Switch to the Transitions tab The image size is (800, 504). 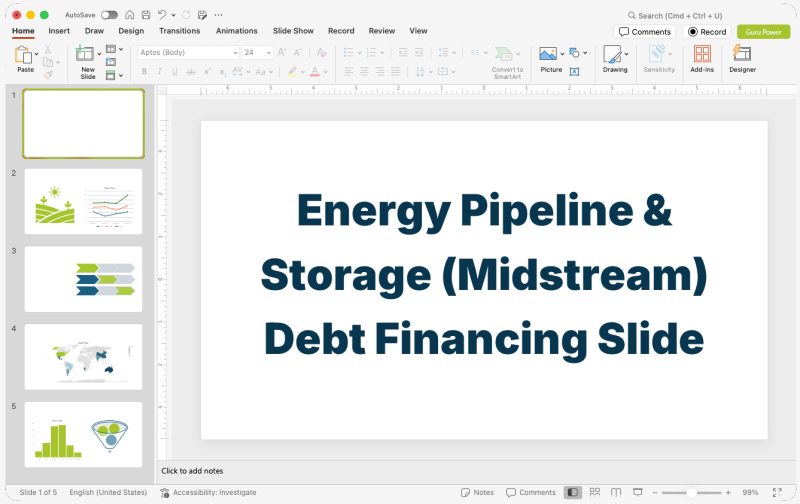coord(180,31)
